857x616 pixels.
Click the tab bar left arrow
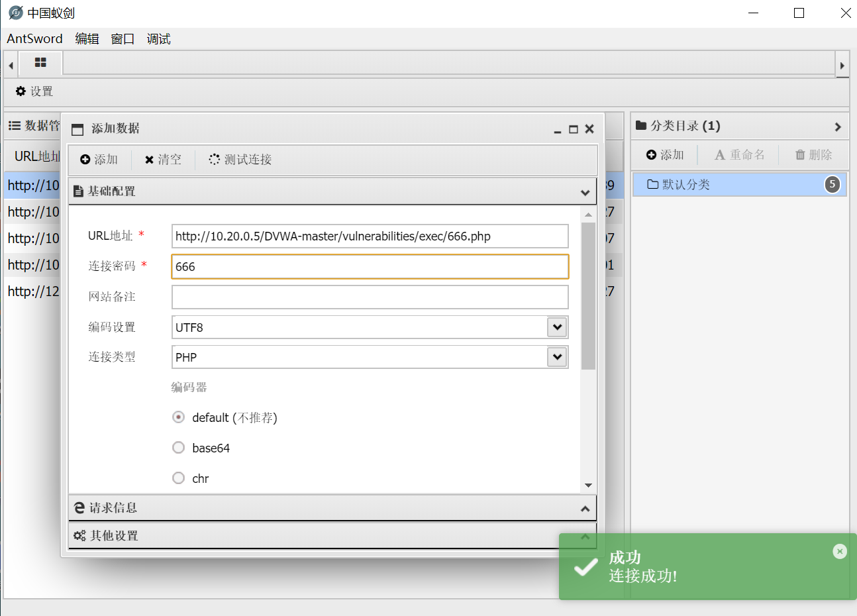click(11, 65)
